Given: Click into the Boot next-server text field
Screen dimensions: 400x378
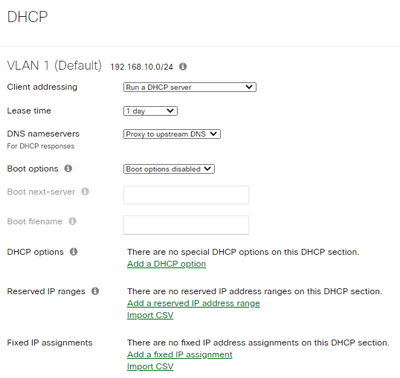Looking at the screenshot, I should click(x=186, y=195).
